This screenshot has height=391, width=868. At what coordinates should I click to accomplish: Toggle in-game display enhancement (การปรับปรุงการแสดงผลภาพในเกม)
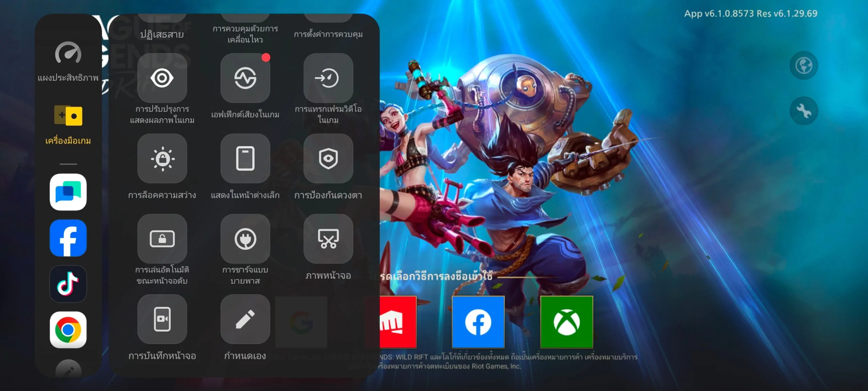tap(162, 78)
